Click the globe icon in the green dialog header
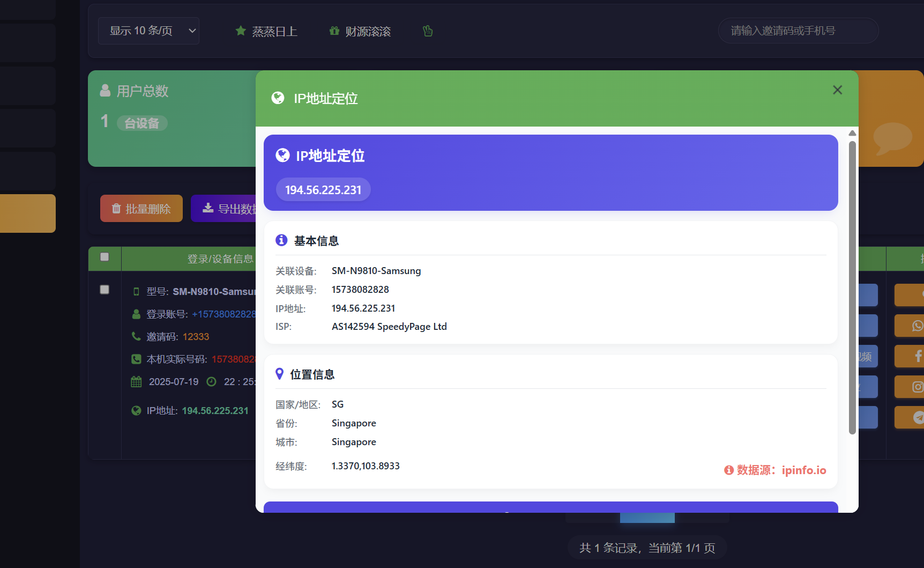The image size is (924, 568). click(x=278, y=98)
